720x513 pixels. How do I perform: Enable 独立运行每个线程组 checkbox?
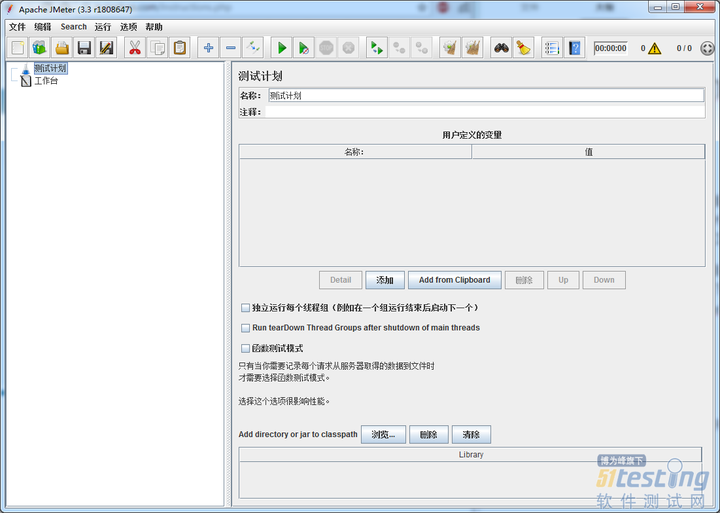coord(246,308)
